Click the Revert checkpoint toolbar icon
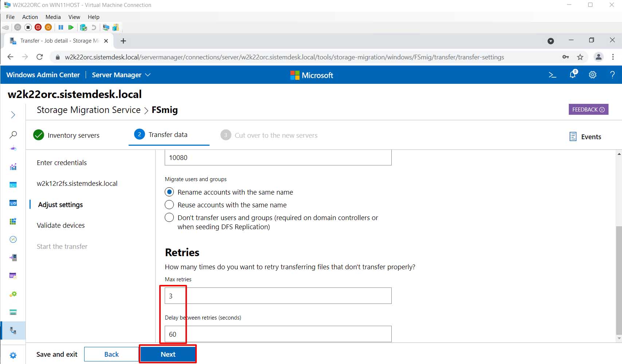The height and width of the screenshot is (364, 622). click(x=94, y=27)
